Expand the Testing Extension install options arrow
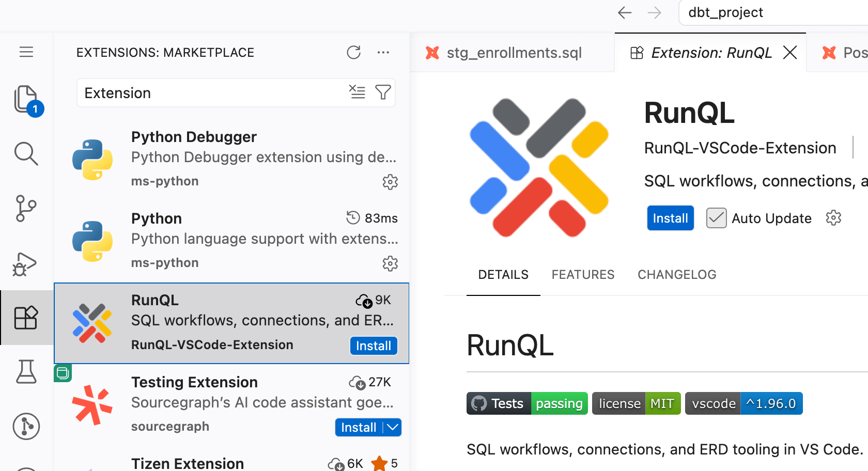The width and height of the screenshot is (868, 471). [393, 427]
